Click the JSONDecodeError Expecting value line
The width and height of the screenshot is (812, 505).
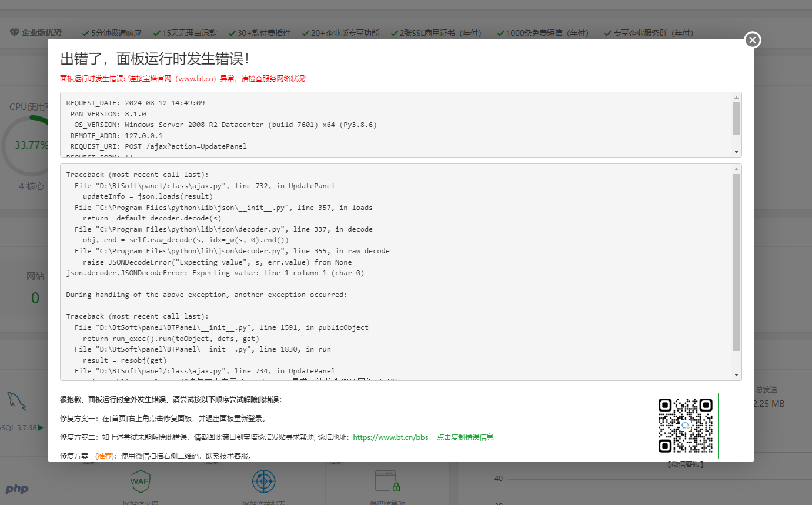click(x=215, y=273)
